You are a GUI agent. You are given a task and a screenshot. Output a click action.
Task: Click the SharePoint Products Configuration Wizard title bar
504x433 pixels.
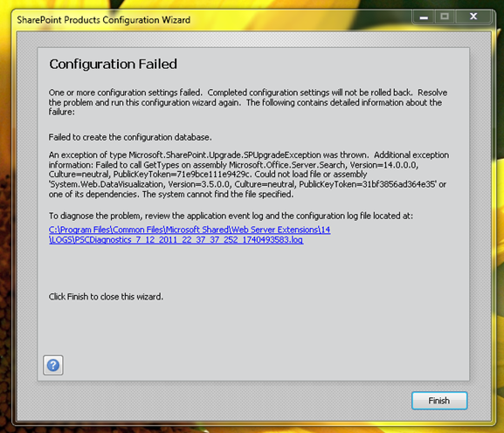[x=212, y=19]
